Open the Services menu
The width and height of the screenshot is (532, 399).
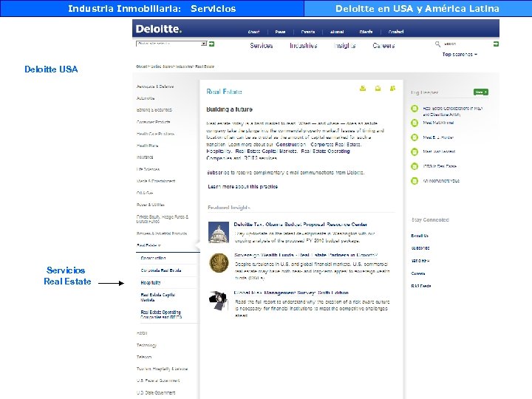click(x=262, y=46)
